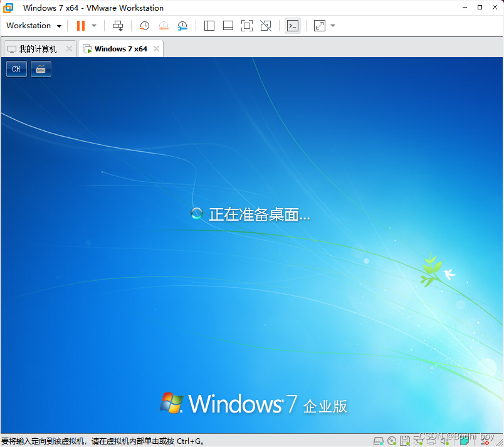The image size is (504, 447).
Task: Click the CD/DVD drive status icon
Action: 392,441
